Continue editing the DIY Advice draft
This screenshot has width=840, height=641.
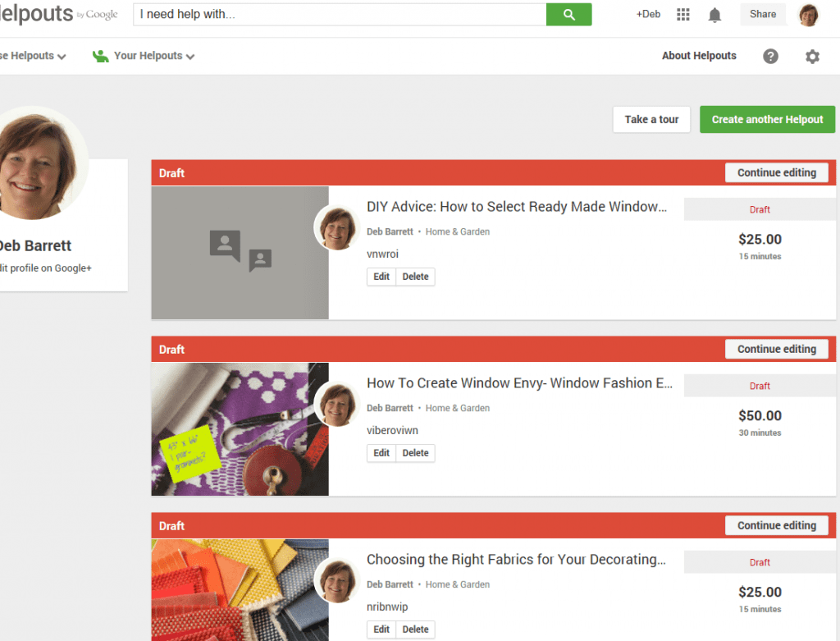[776, 172]
